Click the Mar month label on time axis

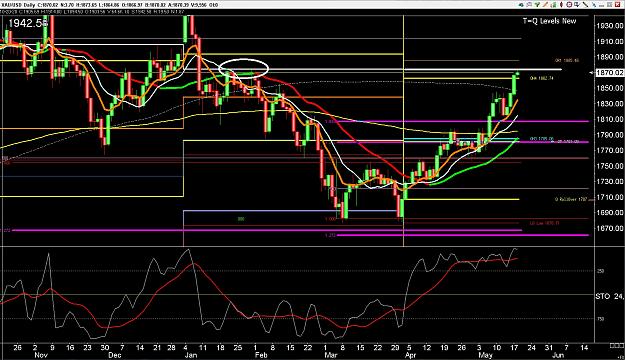point(331,355)
